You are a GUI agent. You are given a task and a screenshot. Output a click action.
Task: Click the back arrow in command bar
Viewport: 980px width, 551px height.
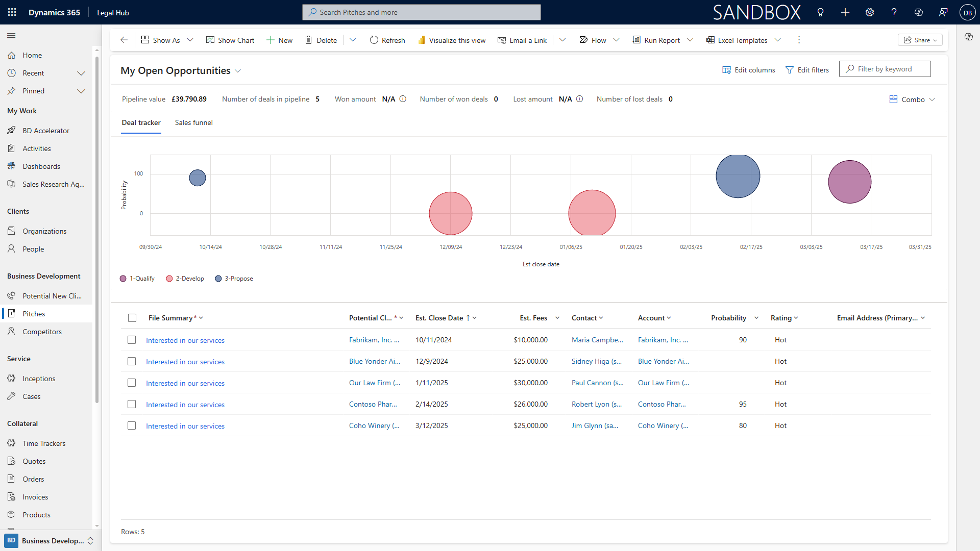click(124, 40)
